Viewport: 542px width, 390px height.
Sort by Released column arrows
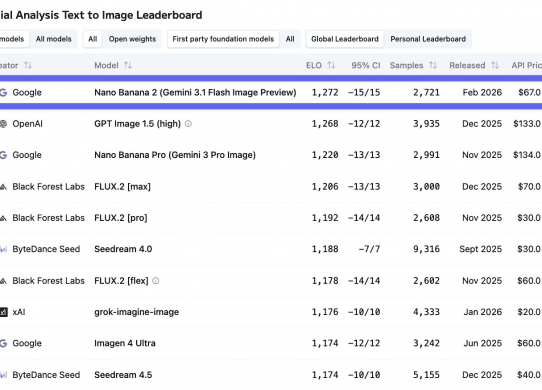point(495,65)
